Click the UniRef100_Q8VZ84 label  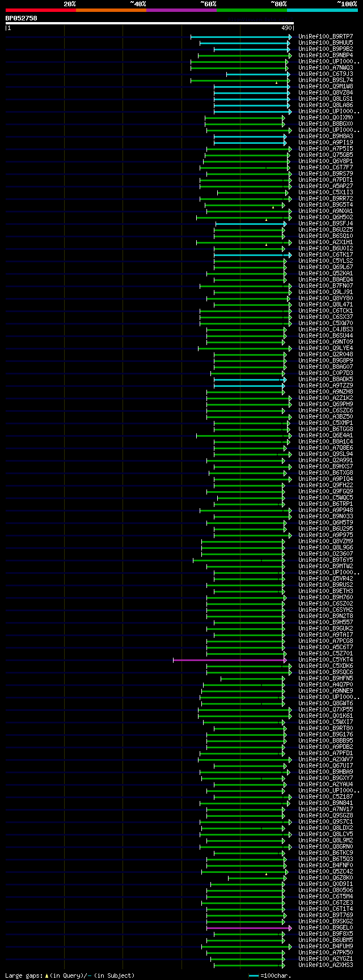click(326, 92)
